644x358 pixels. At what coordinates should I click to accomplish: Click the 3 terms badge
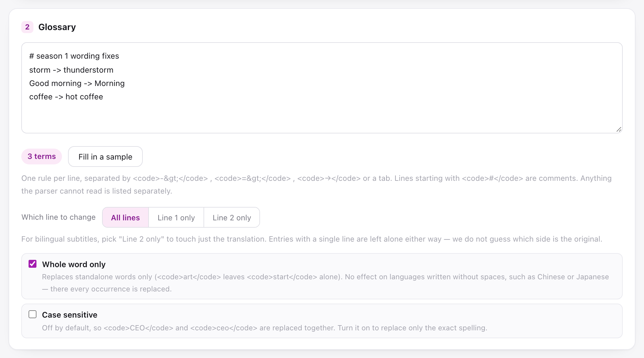click(x=42, y=157)
